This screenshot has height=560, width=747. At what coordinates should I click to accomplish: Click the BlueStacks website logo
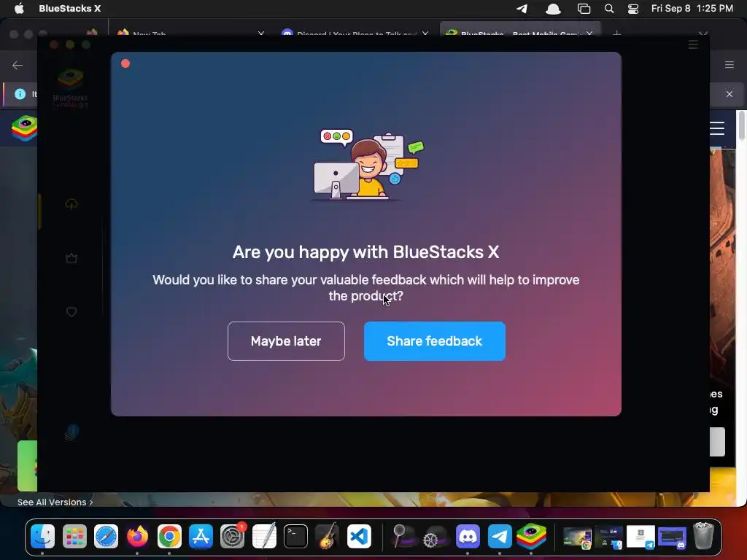coord(25,128)
